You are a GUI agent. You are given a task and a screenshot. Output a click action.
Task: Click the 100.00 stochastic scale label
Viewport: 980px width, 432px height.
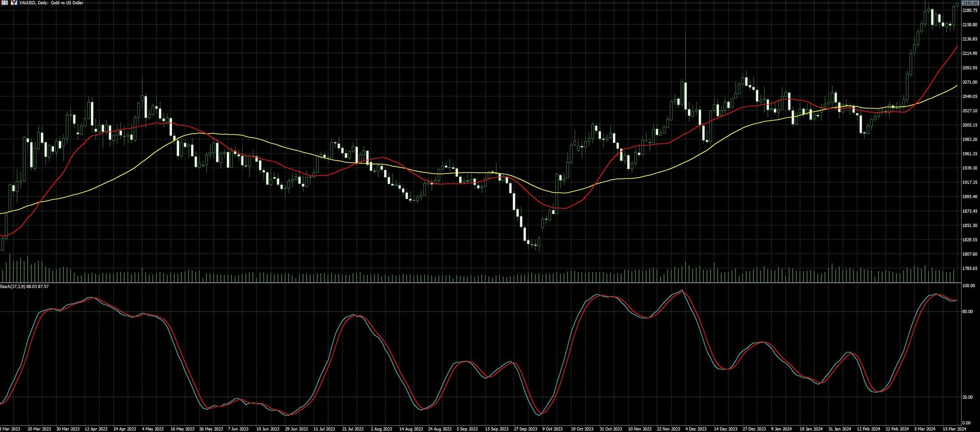pos(968,286)
